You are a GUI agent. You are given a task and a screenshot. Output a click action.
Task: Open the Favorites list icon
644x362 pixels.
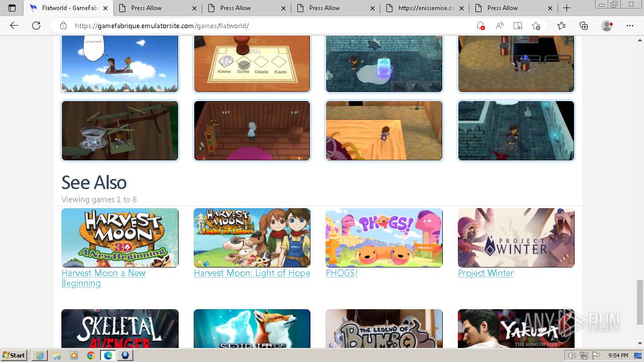pos(561,26)
